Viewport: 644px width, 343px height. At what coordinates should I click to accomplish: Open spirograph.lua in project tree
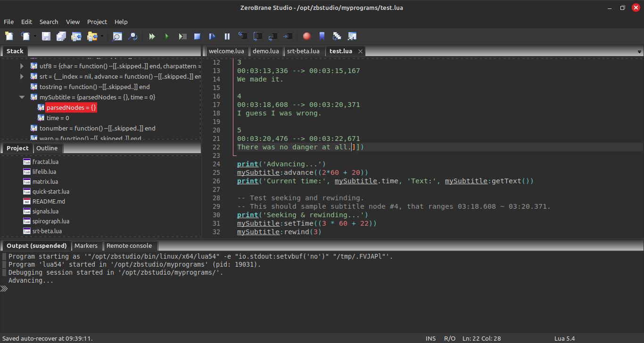tap(51, 221)
